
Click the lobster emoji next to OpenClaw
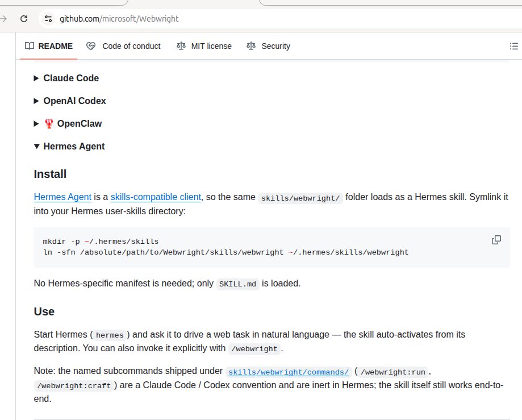pyautogui.click(x=49, y=123)
